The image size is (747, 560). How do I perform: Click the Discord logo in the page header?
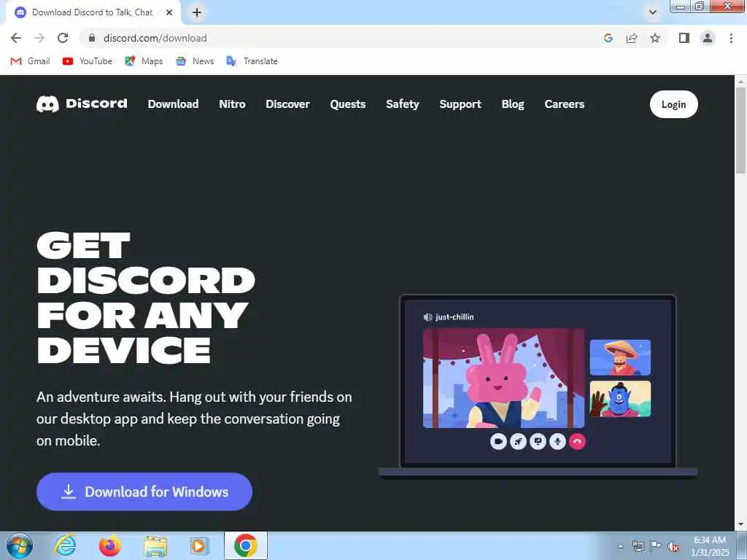coord(82,104)
